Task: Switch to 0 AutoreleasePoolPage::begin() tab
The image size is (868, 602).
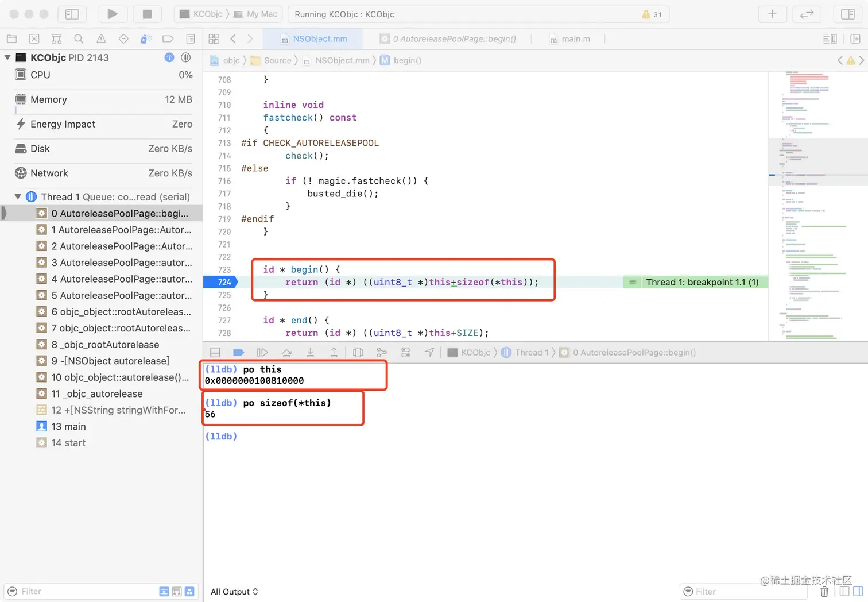Action: click(448, 39)
